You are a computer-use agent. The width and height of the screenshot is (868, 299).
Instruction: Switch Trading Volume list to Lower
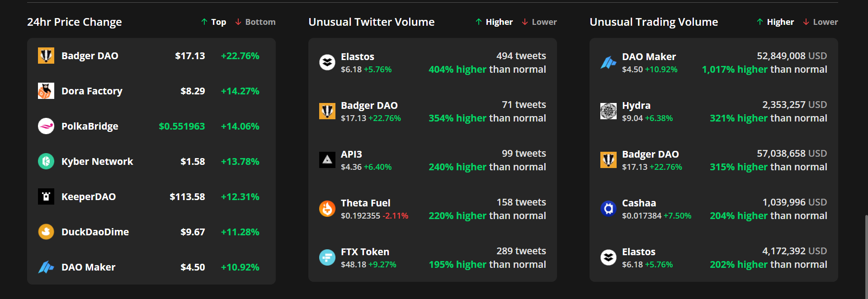point(821,22)
